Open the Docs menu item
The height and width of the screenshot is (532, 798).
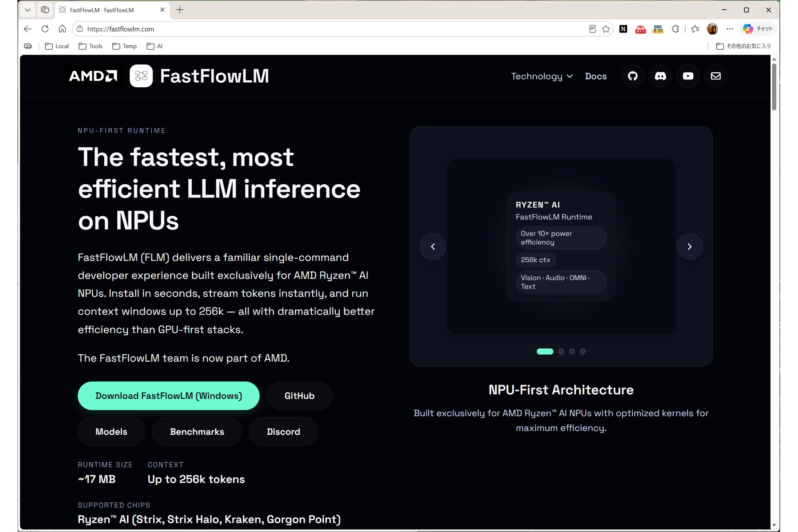click(x=596, y=76)
